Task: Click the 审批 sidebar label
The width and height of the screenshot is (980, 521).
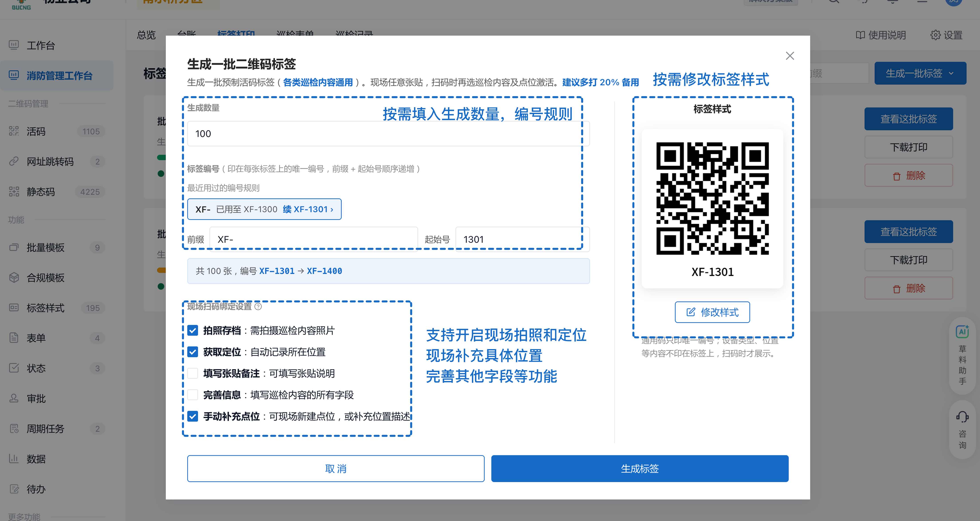Action: point(36,398)
